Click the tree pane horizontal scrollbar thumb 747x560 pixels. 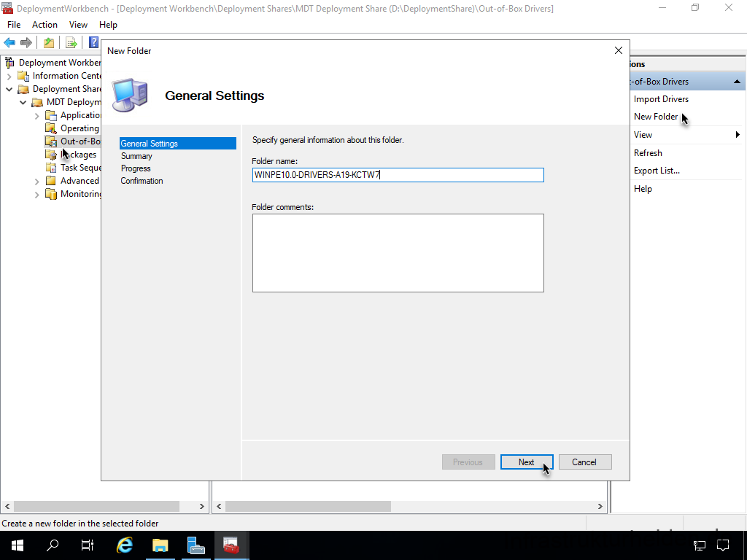pyautogui.click(x=97, y=506)
